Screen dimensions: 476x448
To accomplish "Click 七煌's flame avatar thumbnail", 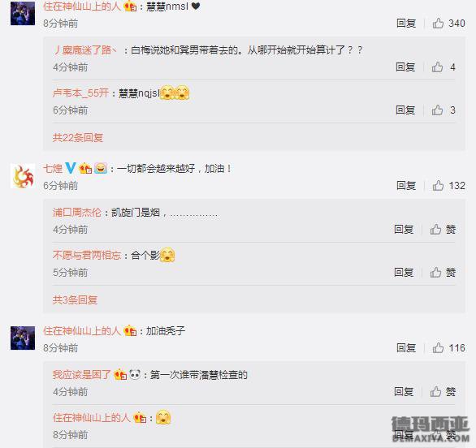I will [x=23, y=176].
